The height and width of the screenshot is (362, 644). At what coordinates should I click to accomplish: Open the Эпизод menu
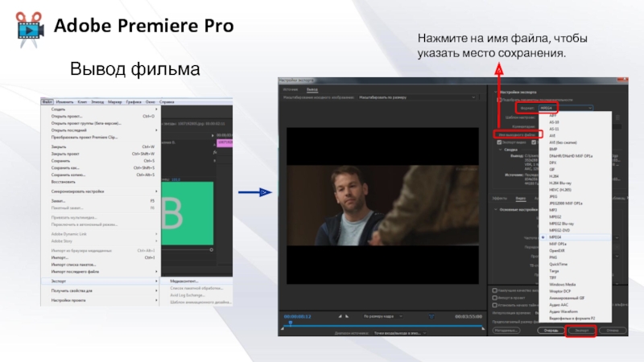point(97,102)
